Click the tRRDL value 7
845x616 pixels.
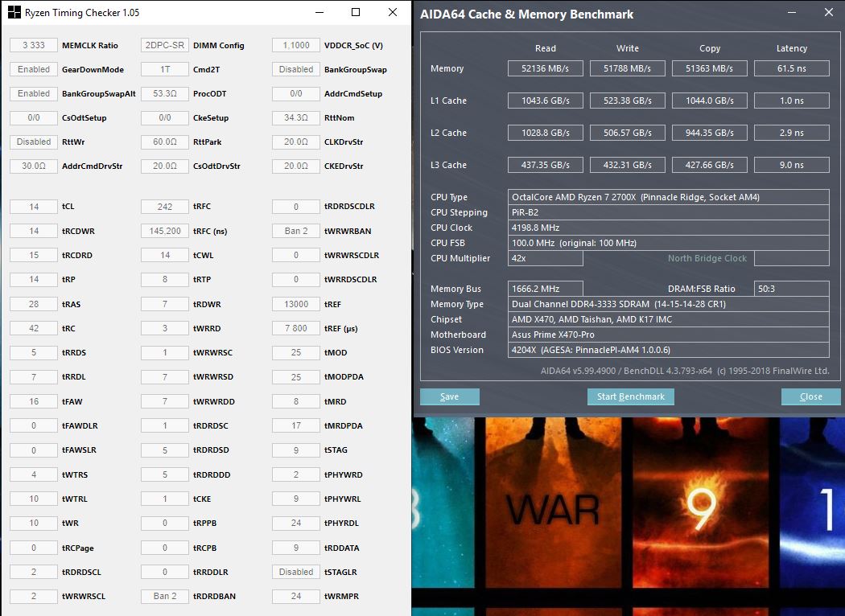[34, 377]
